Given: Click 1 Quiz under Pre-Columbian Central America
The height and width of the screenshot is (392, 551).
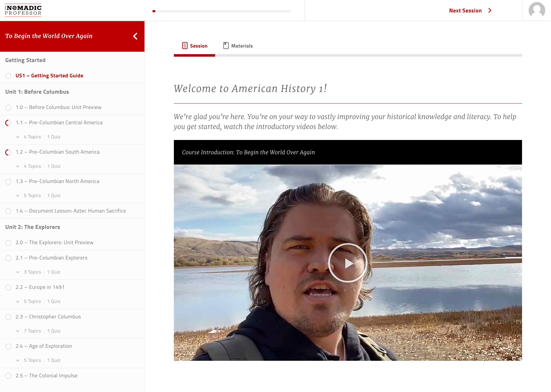Looking at the screenshot, I should (x=54, y=137).
